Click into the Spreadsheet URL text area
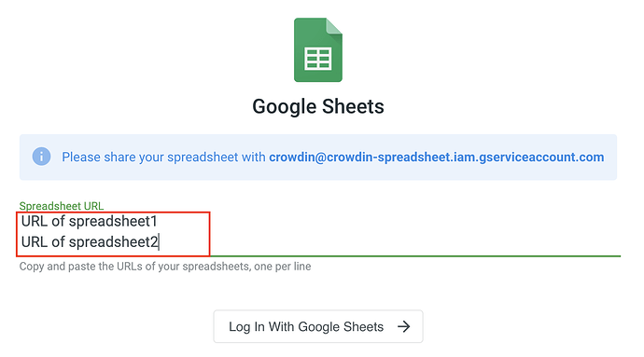Screen dimensions: 644x357 point(319,234)
